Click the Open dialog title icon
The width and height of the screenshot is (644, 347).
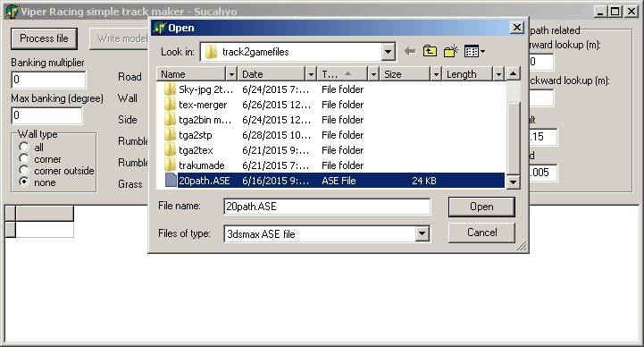[x=159, y=28]
